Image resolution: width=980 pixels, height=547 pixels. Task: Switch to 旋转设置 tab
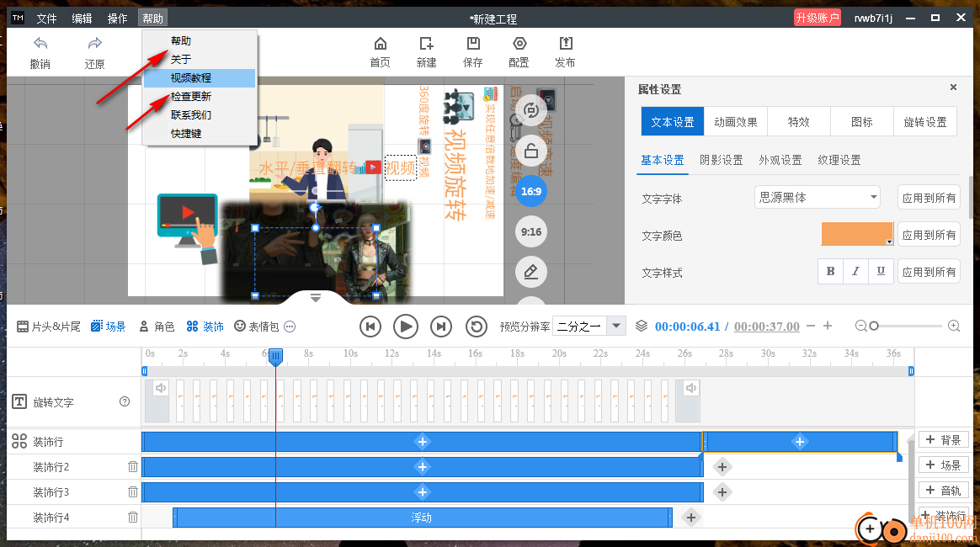(925, 122)
